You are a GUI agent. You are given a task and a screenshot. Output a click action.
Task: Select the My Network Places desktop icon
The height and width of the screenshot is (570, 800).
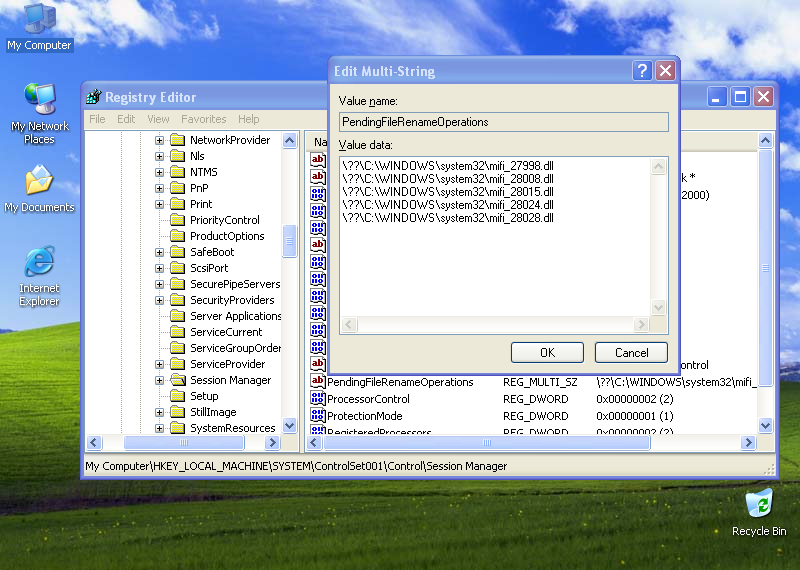(x=39, y=113)
